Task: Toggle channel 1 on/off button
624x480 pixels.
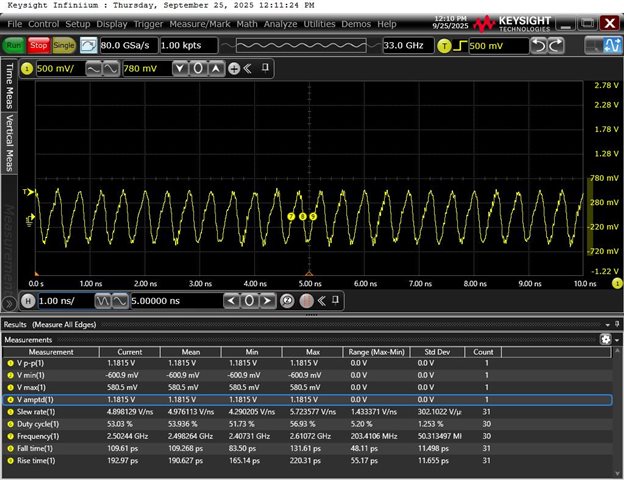Action: [x=27, y=68]
